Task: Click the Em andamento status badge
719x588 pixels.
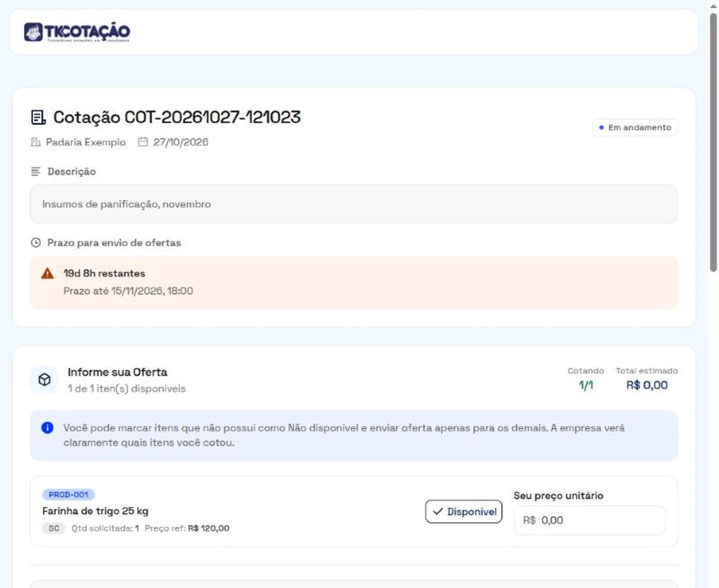Action: point(635,128)
